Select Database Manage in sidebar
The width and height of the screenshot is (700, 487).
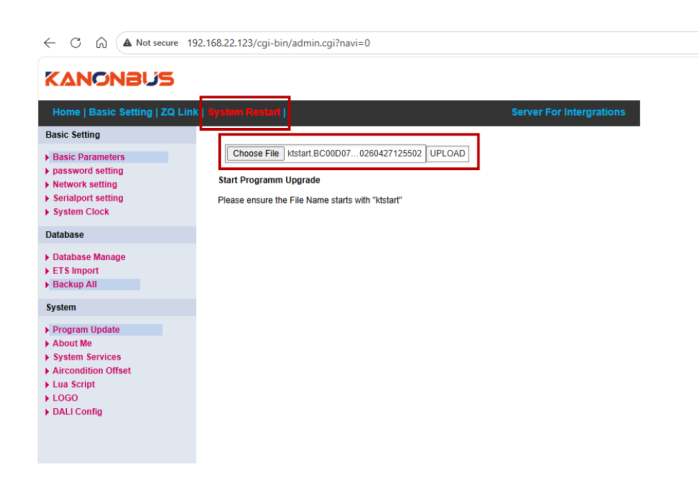[x=89, y=257]
